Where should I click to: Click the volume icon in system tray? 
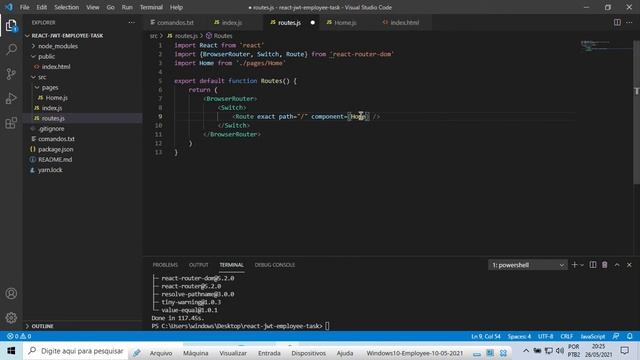(x=560, y=351)
